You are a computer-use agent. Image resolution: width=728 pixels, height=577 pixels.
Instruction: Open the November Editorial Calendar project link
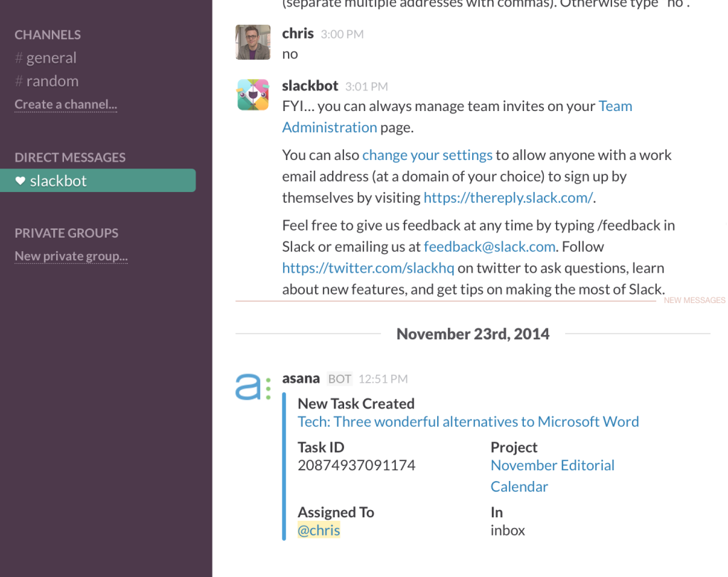552,476
